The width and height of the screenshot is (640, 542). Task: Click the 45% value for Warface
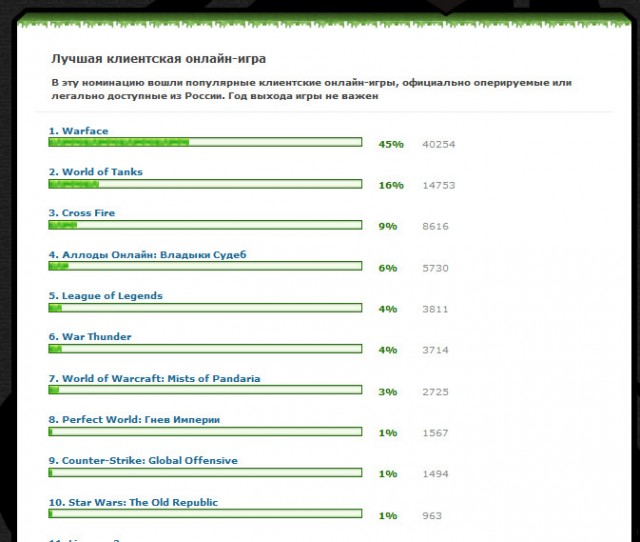coord(391,144)
